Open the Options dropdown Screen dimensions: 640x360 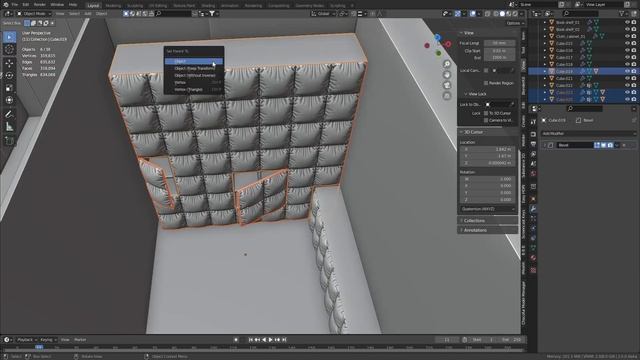tap(515, 23)
